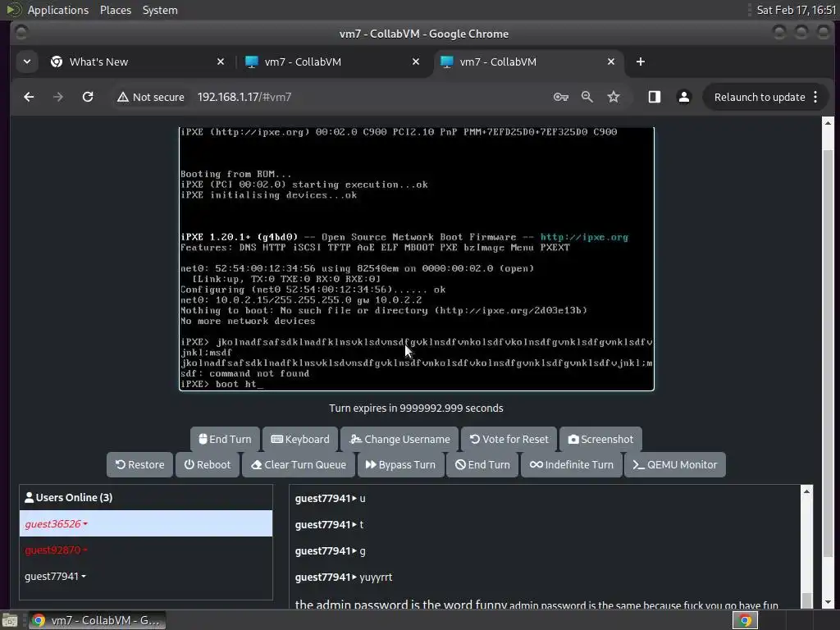The width and height of the screenshot is (840, 630).
Task: Open the three-dot Chrome menu
Action: [x=816, y=97]
